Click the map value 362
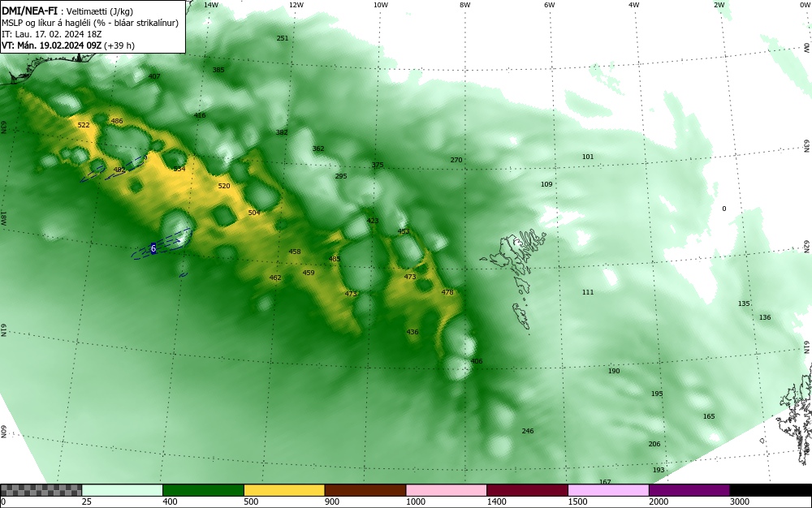This screenshot has width=812, height=508. pyautogui.click(x=318, y=149)
